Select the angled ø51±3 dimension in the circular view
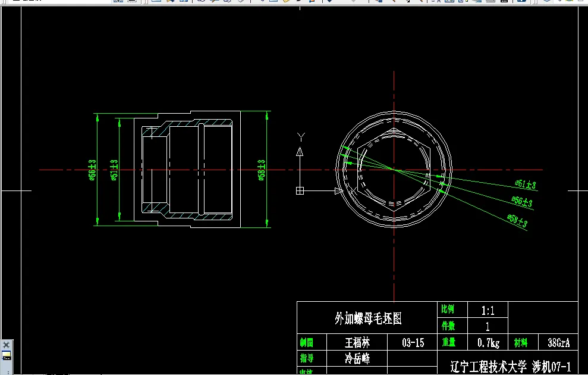The image size is (588, 375). coord(526,185)
